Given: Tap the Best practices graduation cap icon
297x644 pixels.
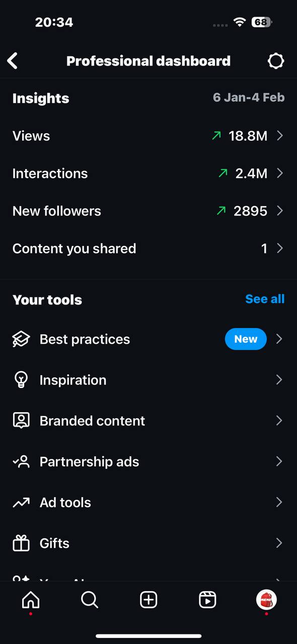Looking at the screenshot, I should (21, 339).
